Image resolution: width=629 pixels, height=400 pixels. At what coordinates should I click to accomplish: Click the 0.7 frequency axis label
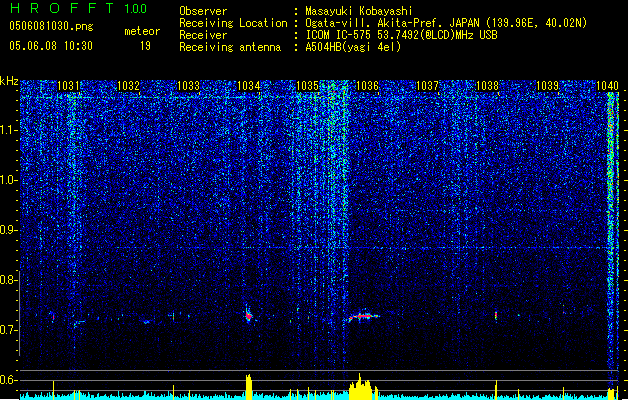[x=7, y=330]
